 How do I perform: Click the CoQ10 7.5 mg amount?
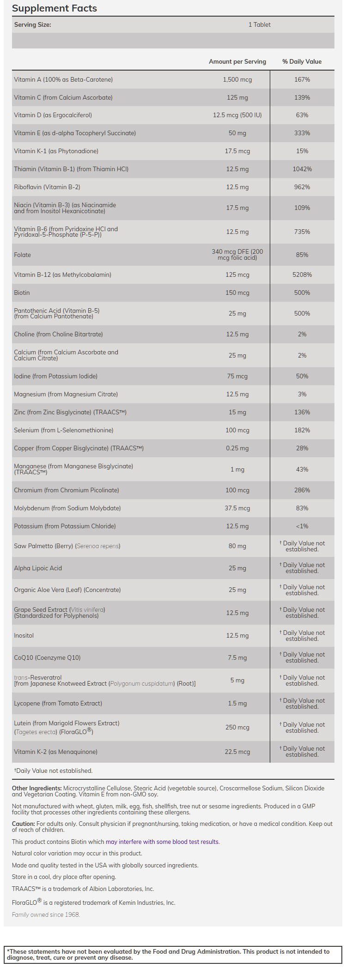pos(237,658)
